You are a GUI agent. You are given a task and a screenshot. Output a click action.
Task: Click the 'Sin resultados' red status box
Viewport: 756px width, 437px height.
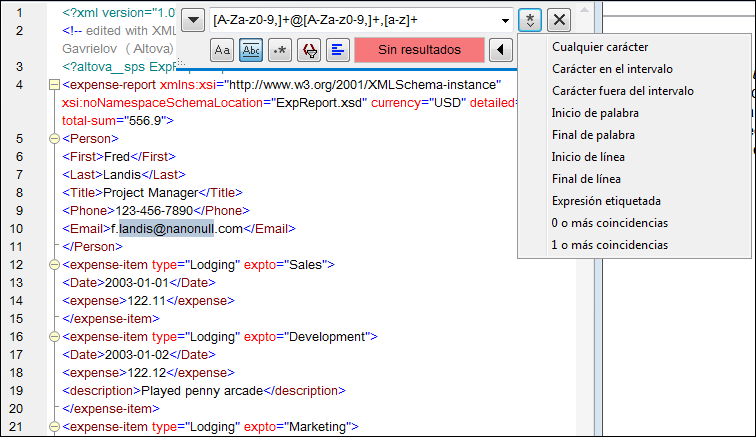419,50
